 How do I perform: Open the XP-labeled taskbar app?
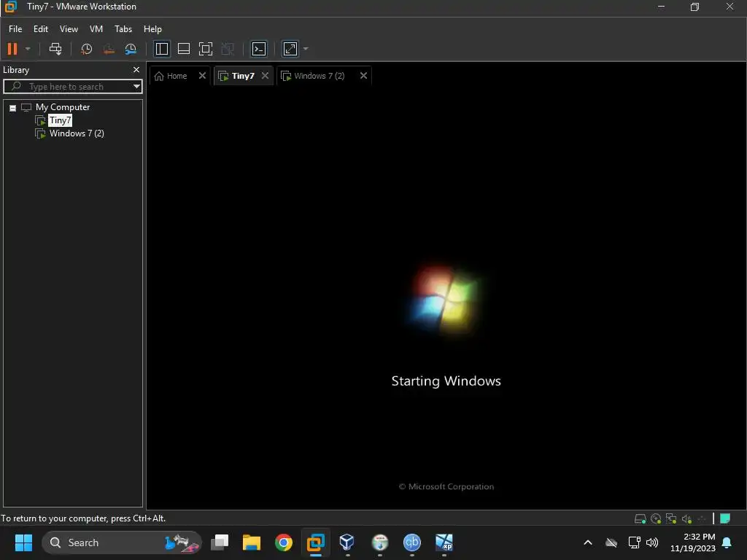pyautogui.click(x=444, y=542)
